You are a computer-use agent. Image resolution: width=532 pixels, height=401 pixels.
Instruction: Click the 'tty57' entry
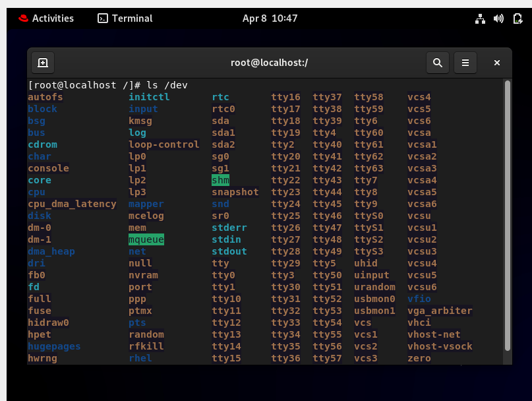pos(327,359)
